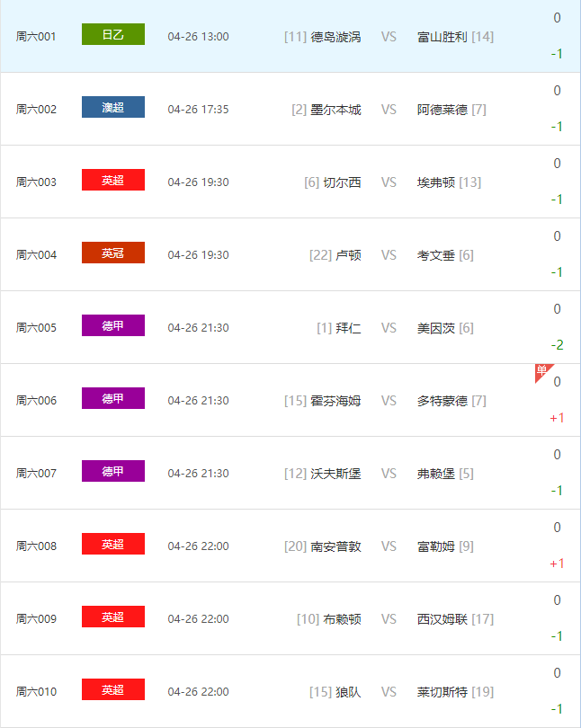The width and height of the screenshot is (581, 728).
Task: Click the +1 handicap in 南安普敦 row
Action: point(557,564)
